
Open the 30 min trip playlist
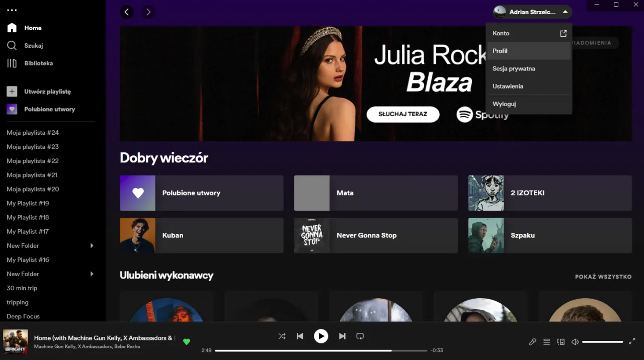click(x=22, y=288)
